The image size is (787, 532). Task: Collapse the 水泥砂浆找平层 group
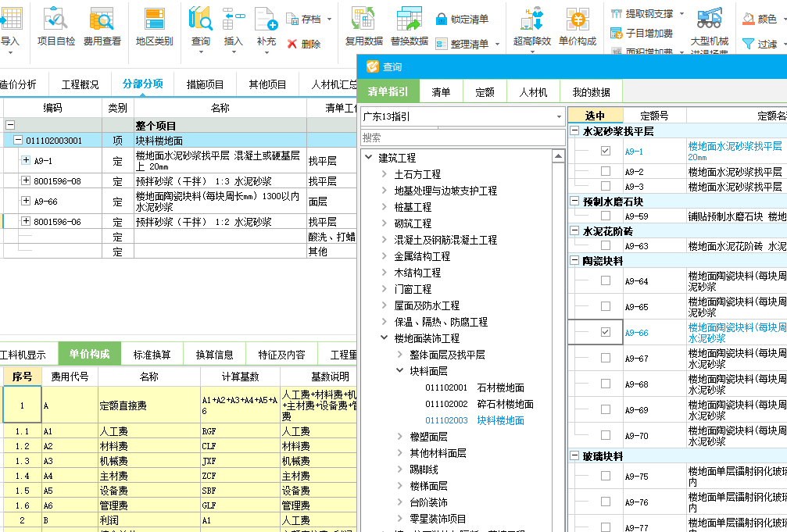pos(574,131)
